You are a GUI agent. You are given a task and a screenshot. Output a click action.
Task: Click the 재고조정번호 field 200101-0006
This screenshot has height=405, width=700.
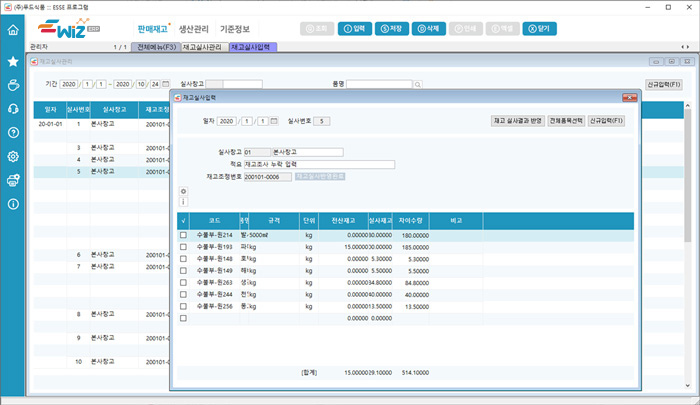click(x=268, y=177)
